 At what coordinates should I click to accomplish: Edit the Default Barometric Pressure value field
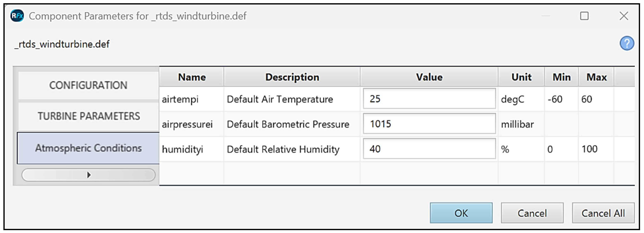tap(429, 124)
